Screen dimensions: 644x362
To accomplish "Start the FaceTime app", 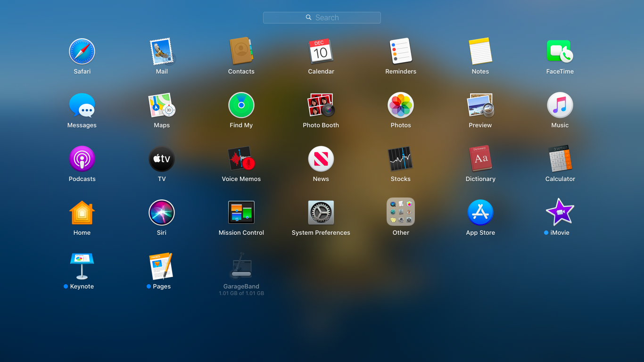I will (x=560, y=51).
